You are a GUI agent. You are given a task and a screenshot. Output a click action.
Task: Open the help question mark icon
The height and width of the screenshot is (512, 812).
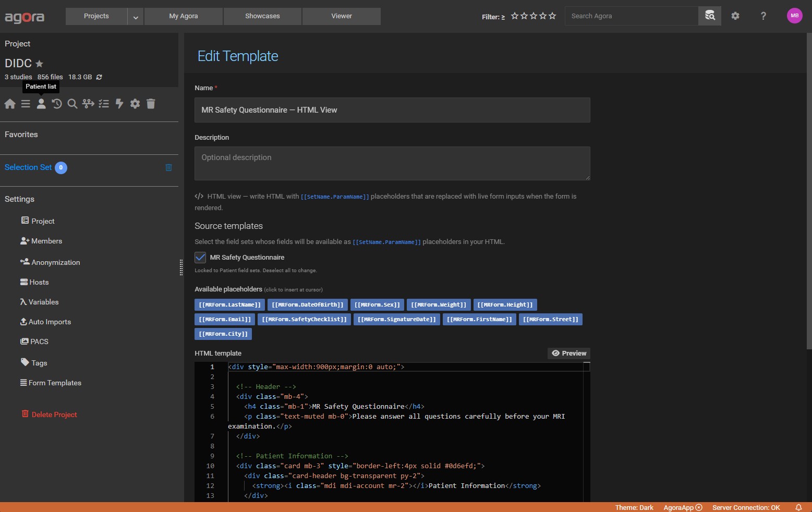point(763,16)
